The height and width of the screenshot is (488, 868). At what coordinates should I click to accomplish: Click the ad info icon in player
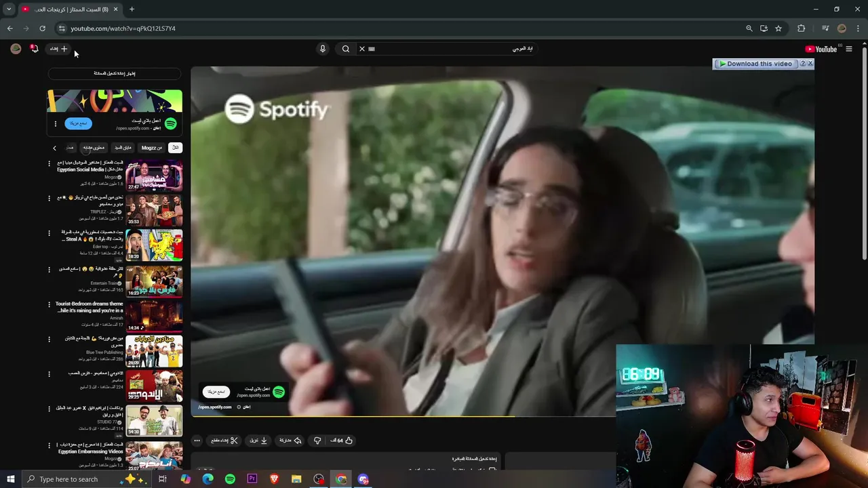pos(239,407)
